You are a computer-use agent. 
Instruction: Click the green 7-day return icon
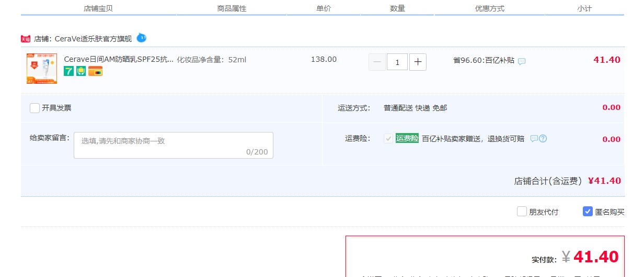(x=68, y=71)
